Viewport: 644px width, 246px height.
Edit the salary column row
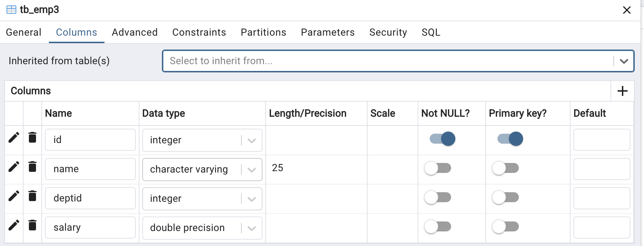[x=14, y=225]
